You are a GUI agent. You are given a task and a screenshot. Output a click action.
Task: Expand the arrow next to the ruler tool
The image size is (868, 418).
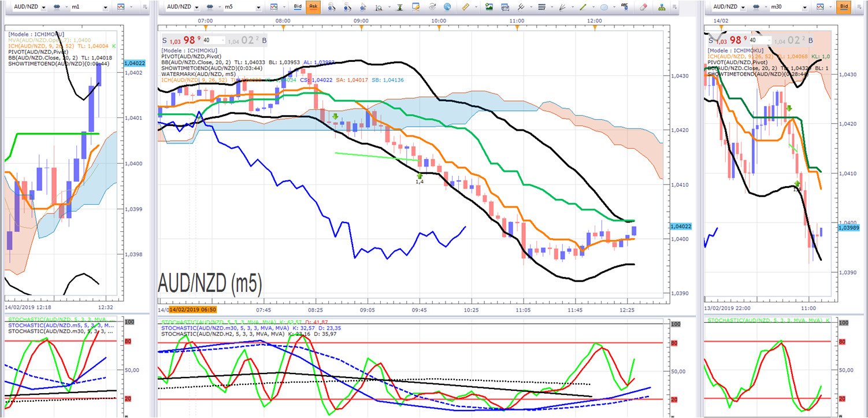coord(477,8)
